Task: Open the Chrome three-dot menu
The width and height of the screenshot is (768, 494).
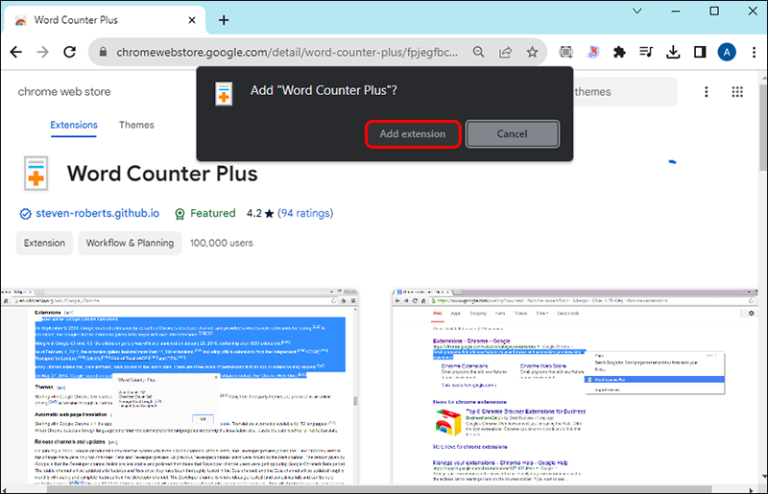Action: tap(754, 52)
